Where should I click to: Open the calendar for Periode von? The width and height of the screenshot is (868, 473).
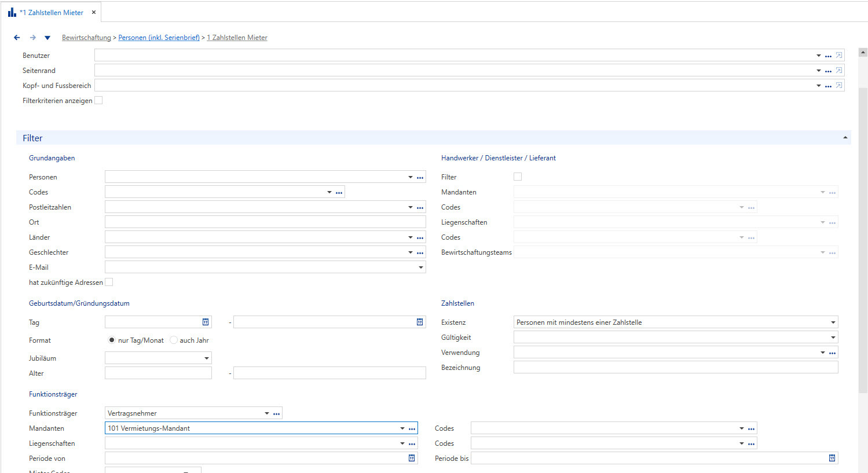pyautogui.click(x=412, y=458)
